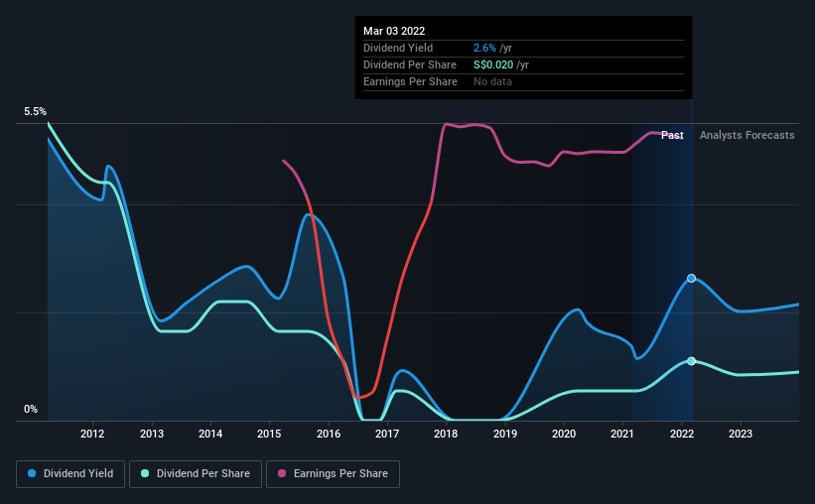Click the 5.5% y-axis label
This screenshot has width=815, height=504.
pyautogui.click(x=35, y=112)
